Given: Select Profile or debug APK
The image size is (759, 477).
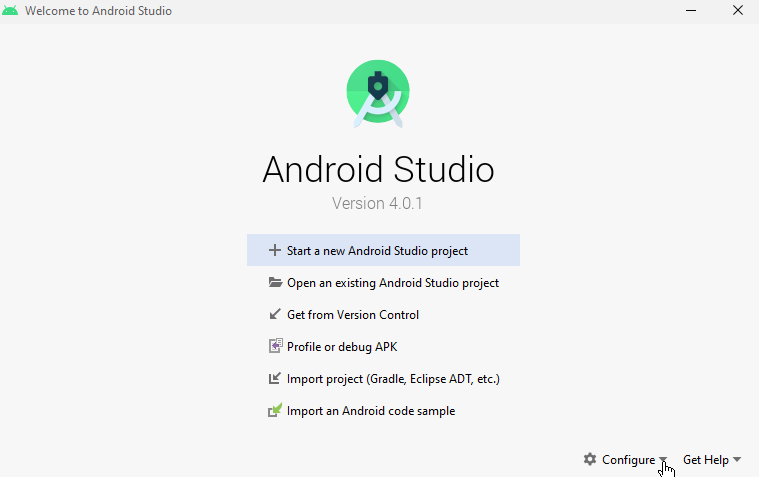Looking at the screenshot, I should 383,346.
